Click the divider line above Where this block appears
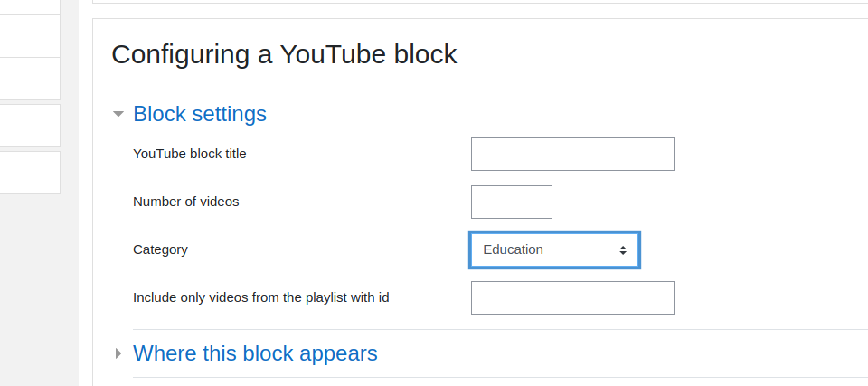 click(x=500, y=330)
